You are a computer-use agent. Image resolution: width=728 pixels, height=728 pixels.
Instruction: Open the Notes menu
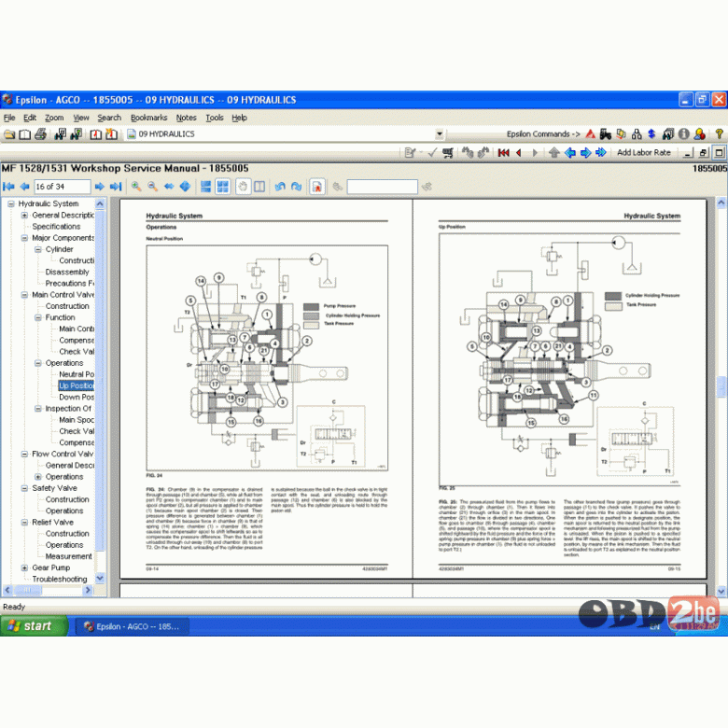[x=186, y=118]
